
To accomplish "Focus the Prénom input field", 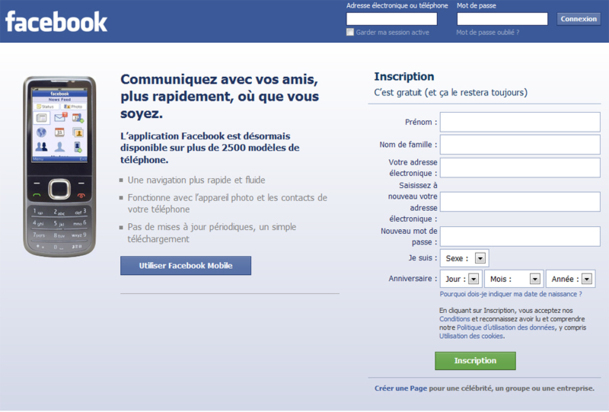I will [519, 122].
